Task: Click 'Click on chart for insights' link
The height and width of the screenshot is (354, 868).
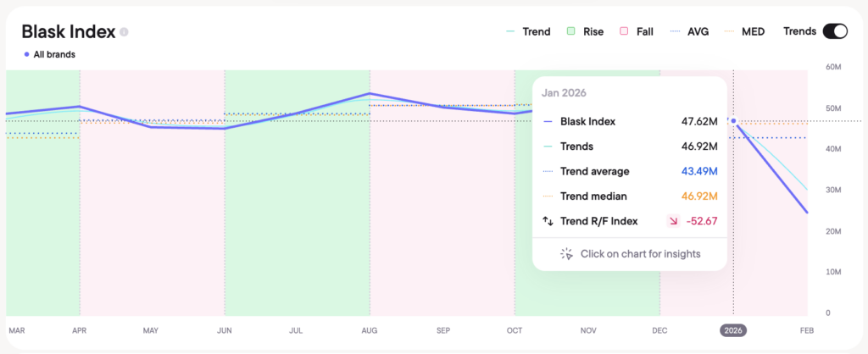Action: click(x=640, y=253)
